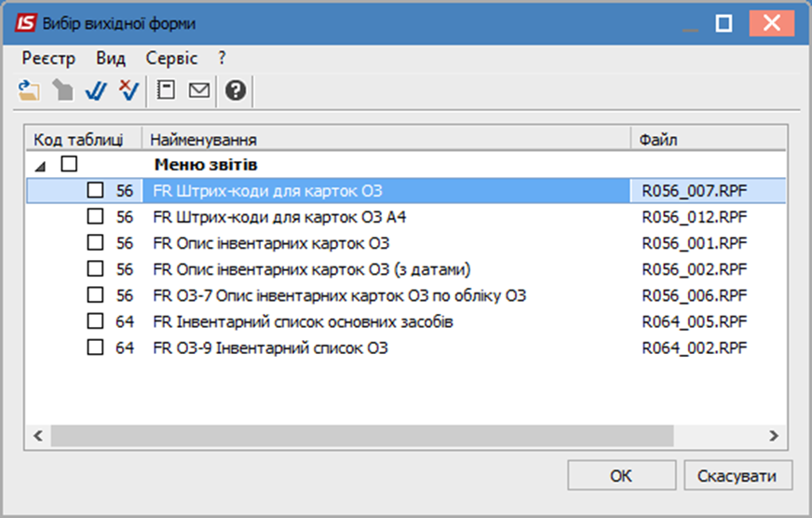
Task: Click the red-cross checkmark deselect-all icon
Action: (129, 90)
